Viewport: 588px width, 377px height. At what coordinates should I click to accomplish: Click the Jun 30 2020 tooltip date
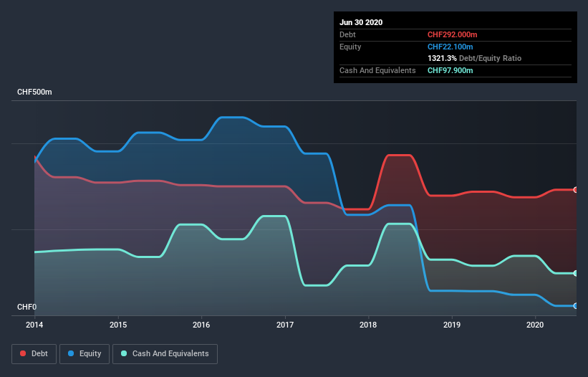click(x=361, y=22)
